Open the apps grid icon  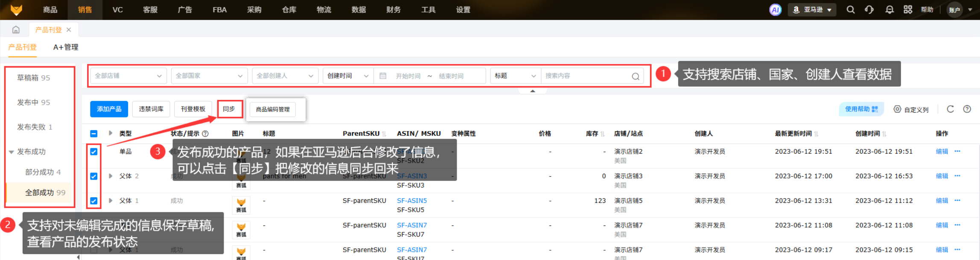point(908,9)
